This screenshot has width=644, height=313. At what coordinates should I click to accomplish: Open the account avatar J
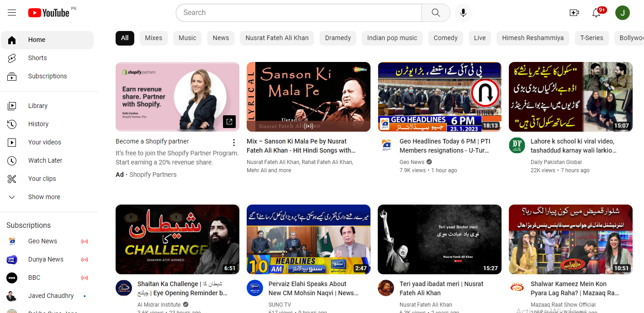coord(623,13)
